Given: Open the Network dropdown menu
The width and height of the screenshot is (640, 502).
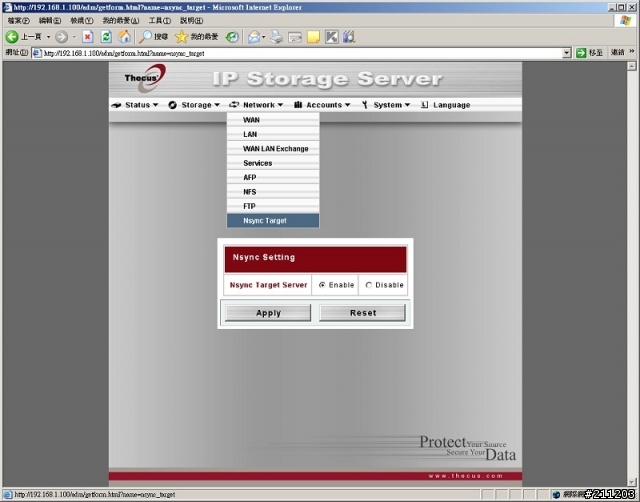Looking at the screenshot, I should click(256, 105).
